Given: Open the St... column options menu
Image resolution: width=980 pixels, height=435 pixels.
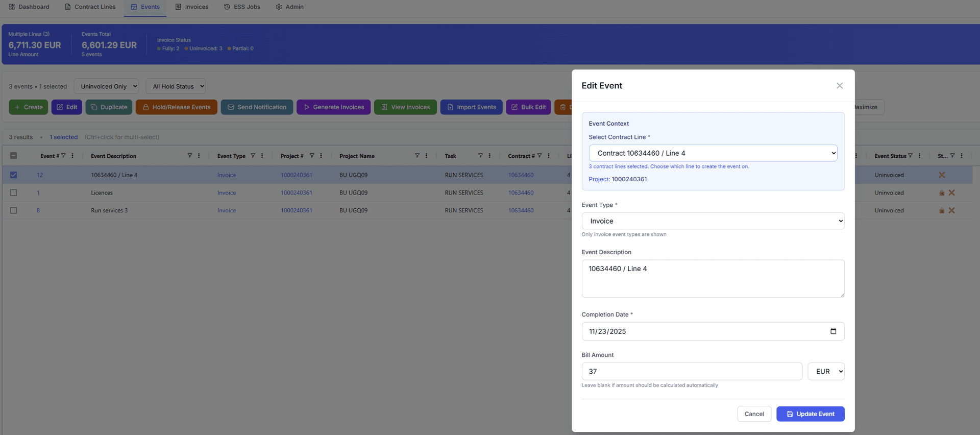Looking at the screenshot, I should [962, 156].
